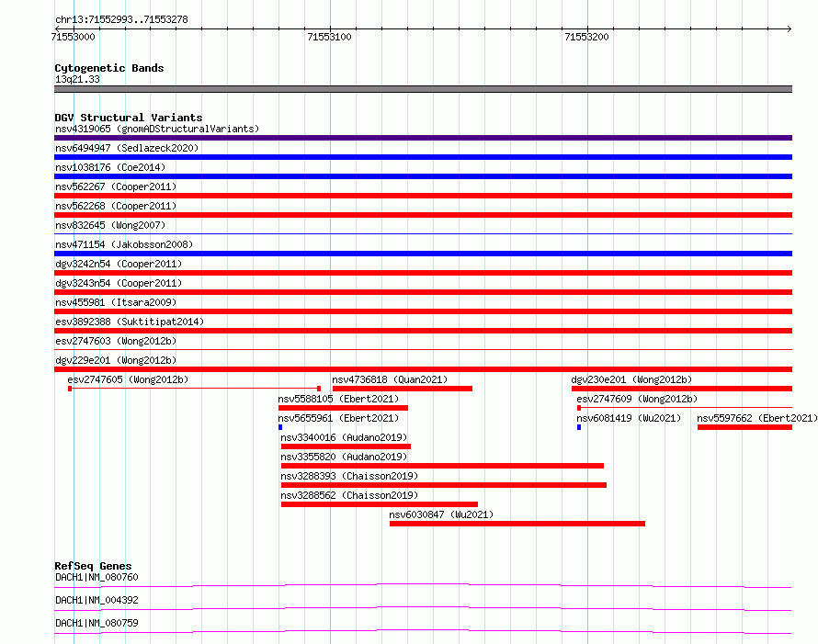Click the purple bar under nsv4319065 gnomAD label
The height and width of the screenshot is (644, 818).
[x=423, y=138]
